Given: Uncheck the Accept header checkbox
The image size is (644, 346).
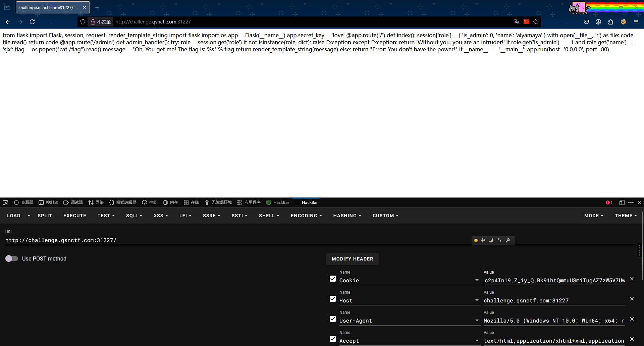Looking at the screenshot, I should (x=333, y=339).
